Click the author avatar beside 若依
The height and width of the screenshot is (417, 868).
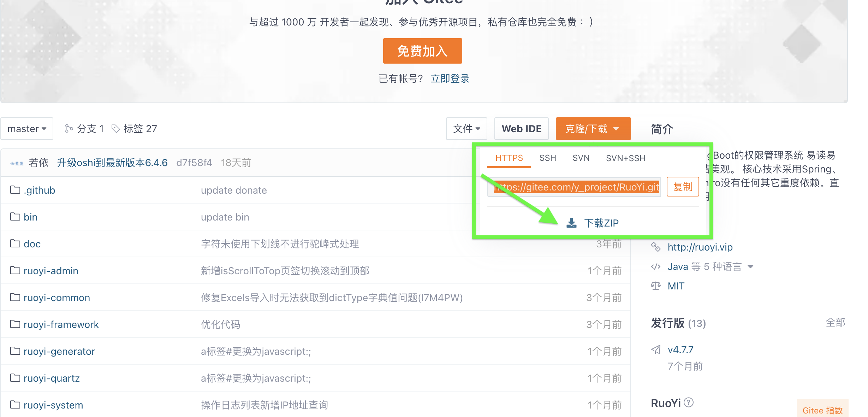[17, 163]
